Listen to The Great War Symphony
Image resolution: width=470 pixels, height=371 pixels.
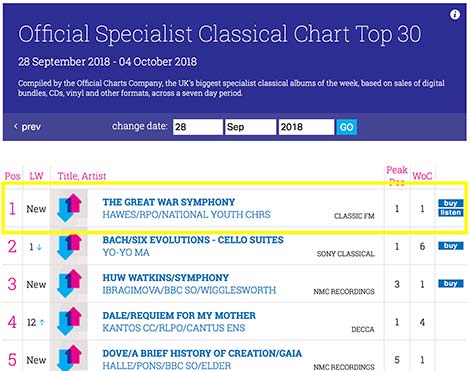(450, 212)
